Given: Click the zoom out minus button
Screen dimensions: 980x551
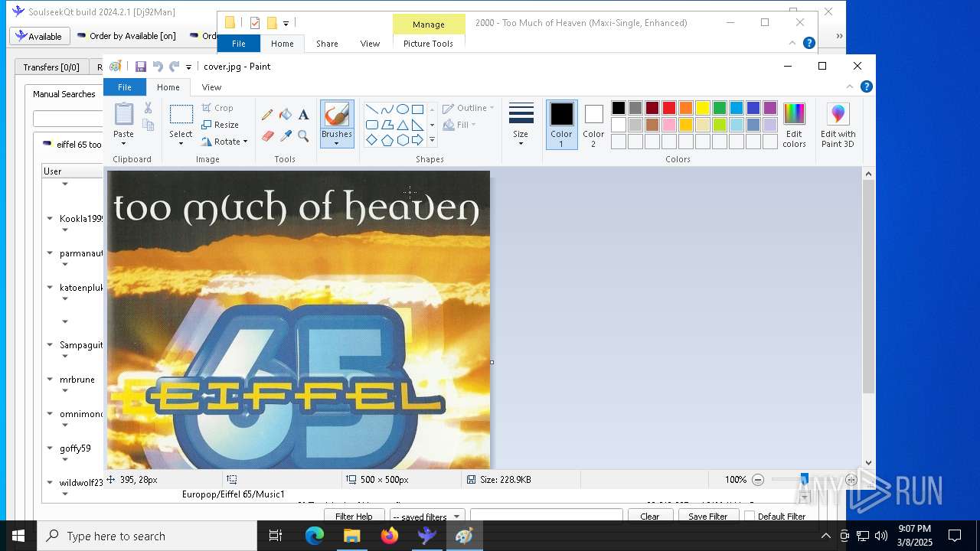Looking at the screenshot, I should pyautogui.click(x=758, y=480).
